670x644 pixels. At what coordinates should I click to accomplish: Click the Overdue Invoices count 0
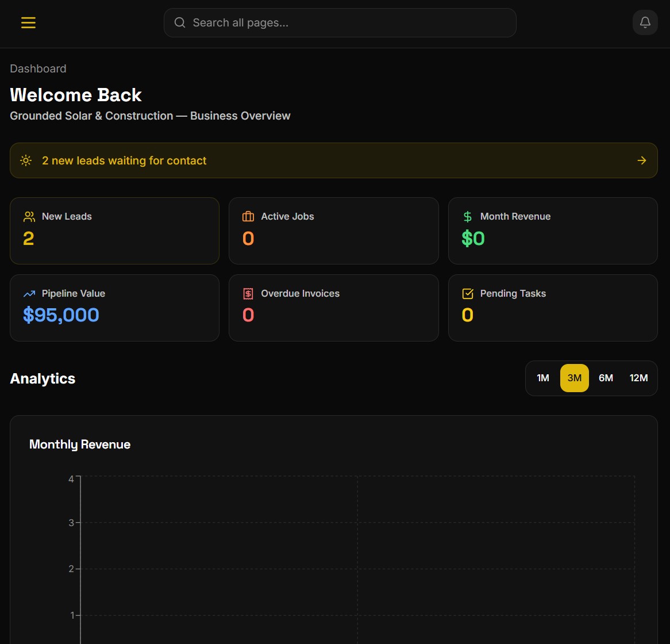point(248,315)
